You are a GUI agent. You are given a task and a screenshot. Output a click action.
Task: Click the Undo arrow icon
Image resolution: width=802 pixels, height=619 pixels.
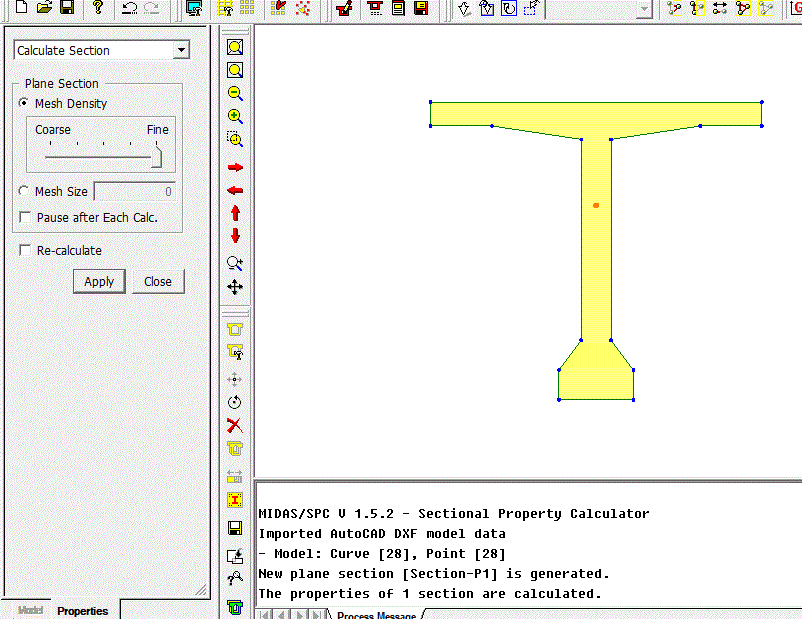click(x=129, y=8)
